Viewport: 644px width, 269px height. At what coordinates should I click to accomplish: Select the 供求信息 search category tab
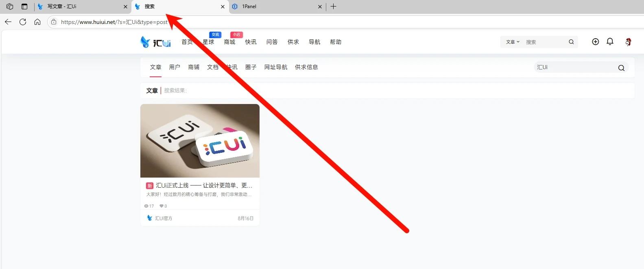coord(306,67)
